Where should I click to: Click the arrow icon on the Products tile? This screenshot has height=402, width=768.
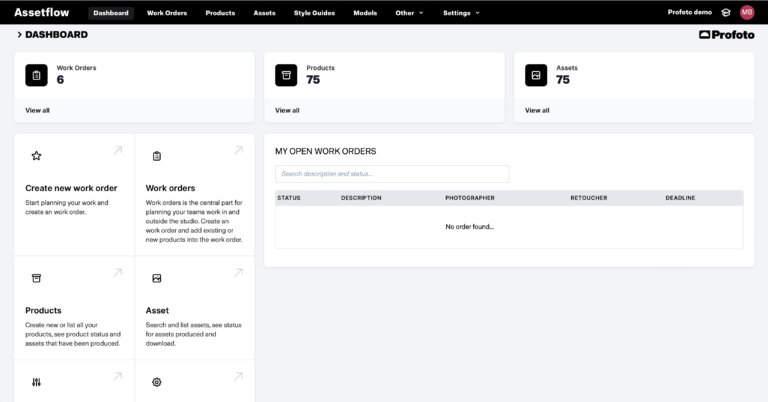pyautogui.click(x=118, y=272)
